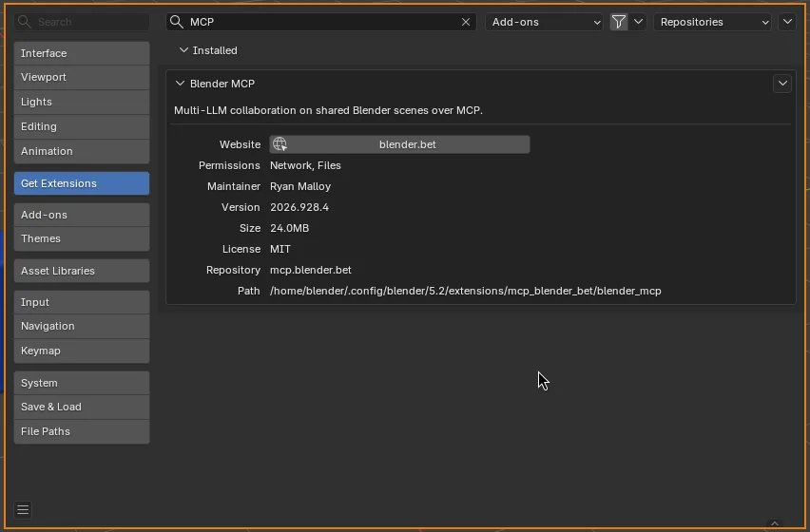The width and height of the screenshot is (810, 532).
Task: Click the MIT license value
Action: pyautogui.click(x=280, y=249)
